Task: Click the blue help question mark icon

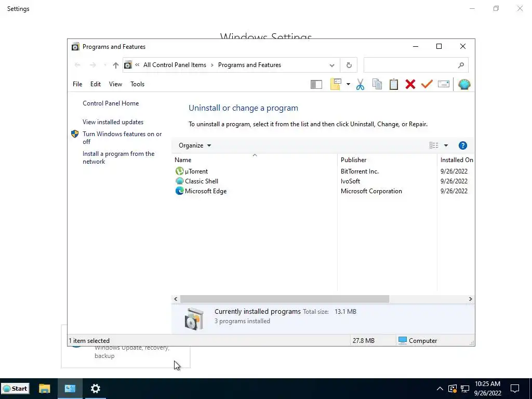Action: [462, 145]
